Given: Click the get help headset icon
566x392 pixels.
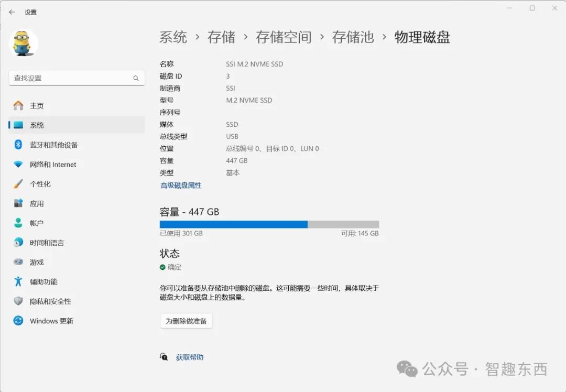Looking at the screenshot, I should pos(164,357).
